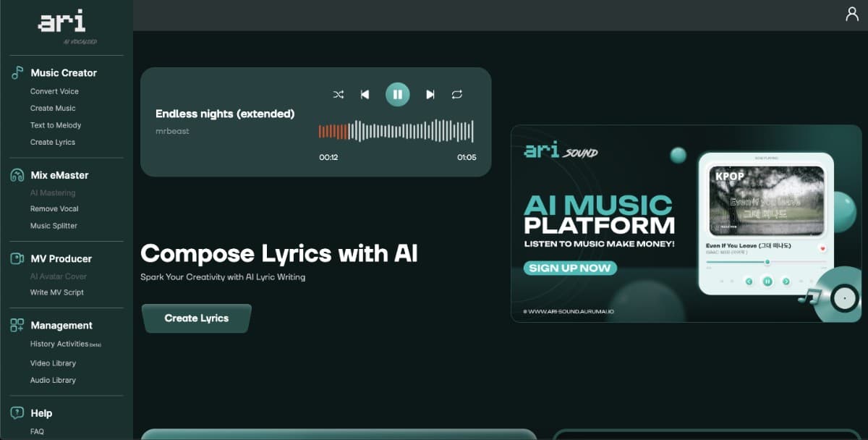Screen dimensions: 868x440
Task: Open Music Splitter
Action: [54, 226]
